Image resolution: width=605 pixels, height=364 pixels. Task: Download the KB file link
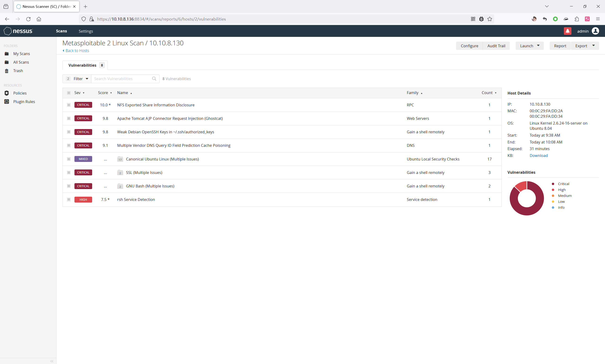[539, 156]
